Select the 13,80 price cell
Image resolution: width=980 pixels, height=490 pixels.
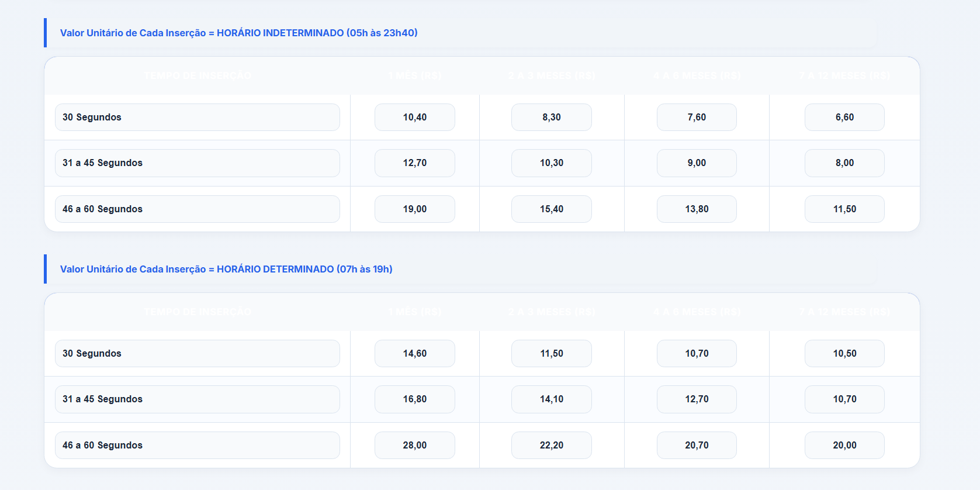pos(697,209)
